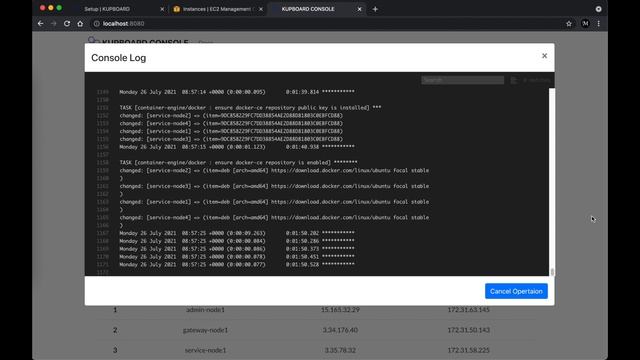Open a new browser tab
The image size is (640, 360).
(x=375, y=9)
